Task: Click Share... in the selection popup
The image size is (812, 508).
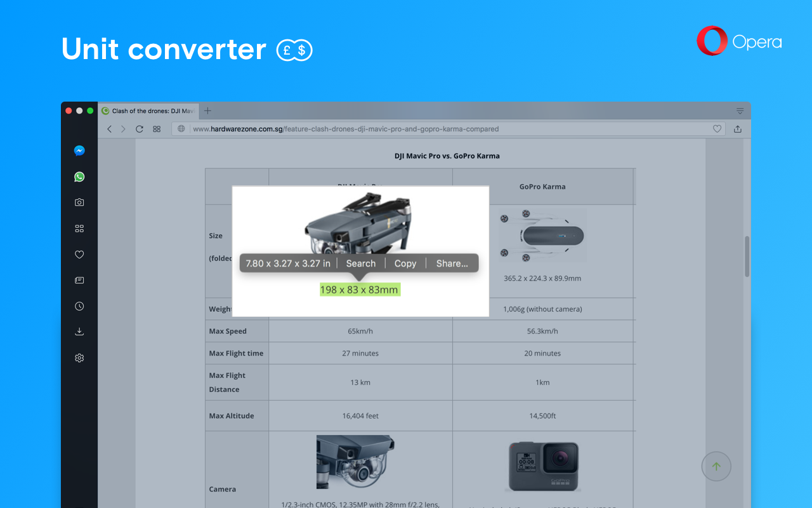Action: tap(452, 264)
